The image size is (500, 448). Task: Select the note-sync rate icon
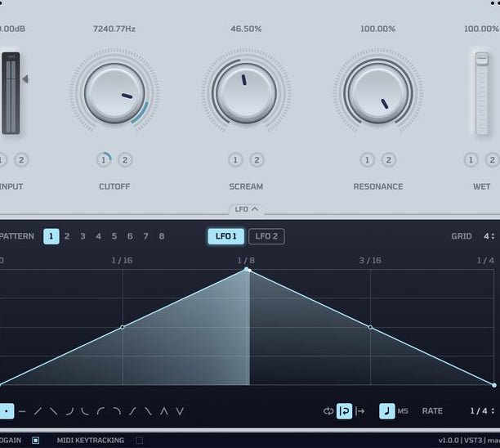coord(386,411)
